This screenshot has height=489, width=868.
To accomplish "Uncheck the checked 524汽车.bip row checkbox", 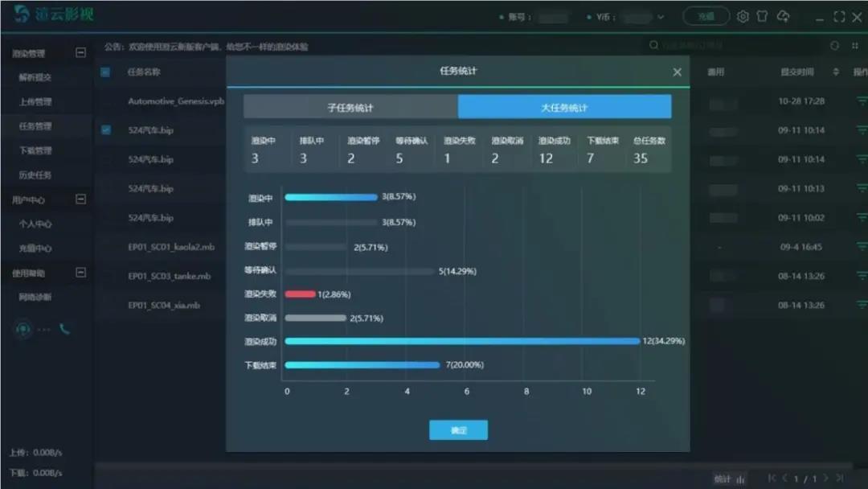I will [x=105, y=129].
